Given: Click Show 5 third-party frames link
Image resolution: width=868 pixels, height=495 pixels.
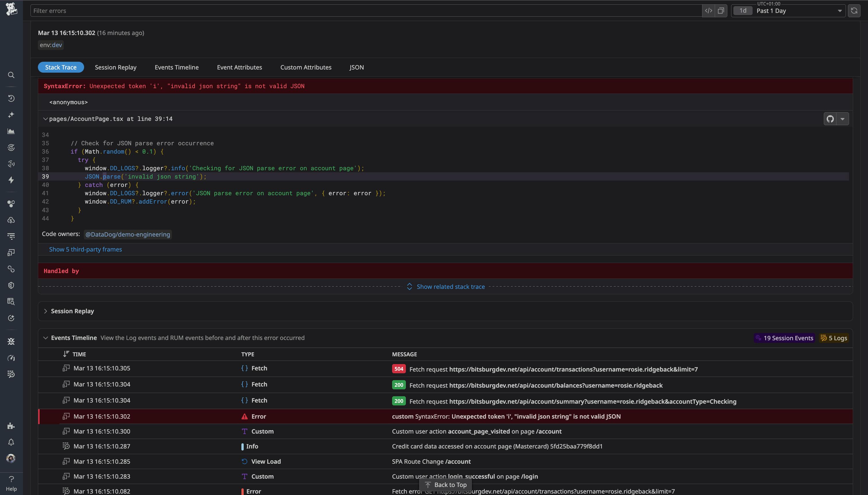Looking at the screenshot, I should point(85,249).
